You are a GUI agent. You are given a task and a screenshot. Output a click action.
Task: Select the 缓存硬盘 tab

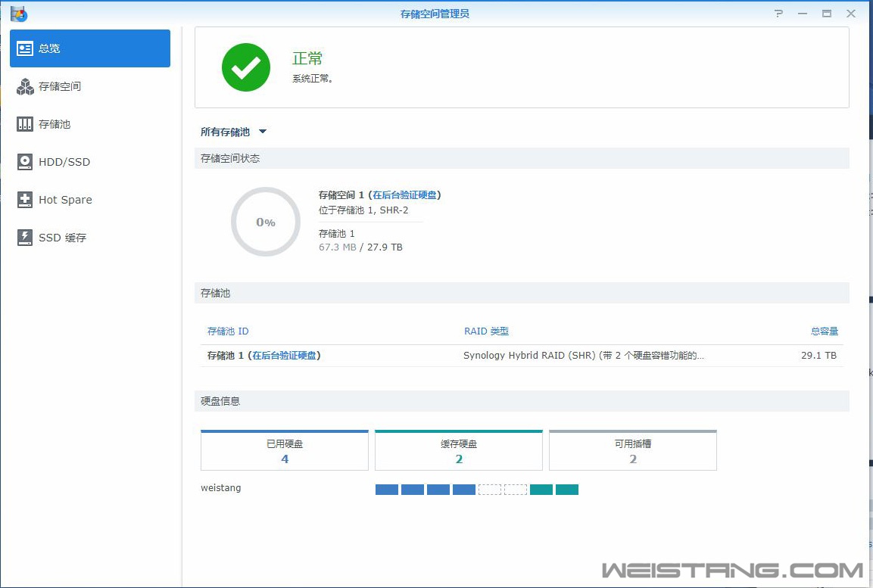pyautogui.click(x=458, y=450)
